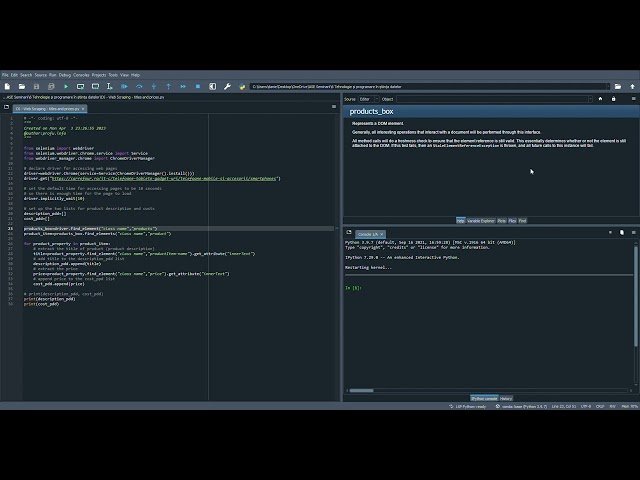Browse console tabs icon
640x480 pixels.
pyautogui.click(x=349, y=232)
